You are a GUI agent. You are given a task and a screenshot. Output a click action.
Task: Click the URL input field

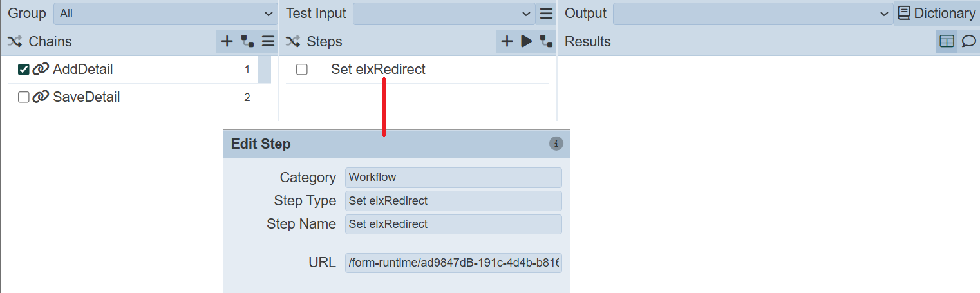tap(453, 263)
